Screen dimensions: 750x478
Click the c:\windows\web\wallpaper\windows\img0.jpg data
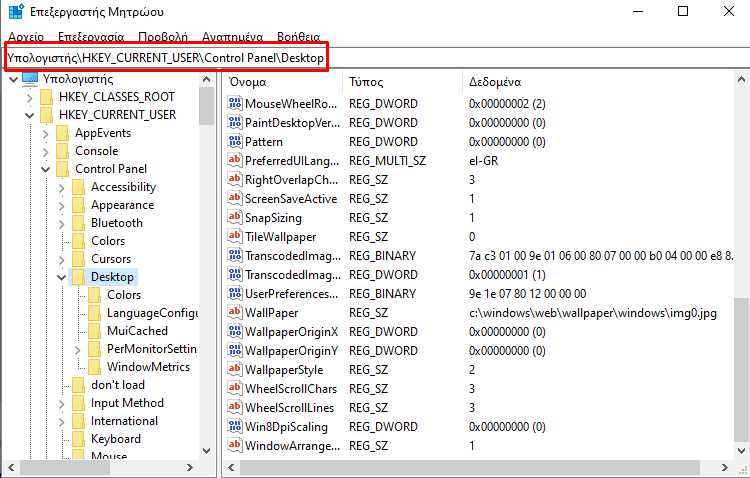coord(593,313)
